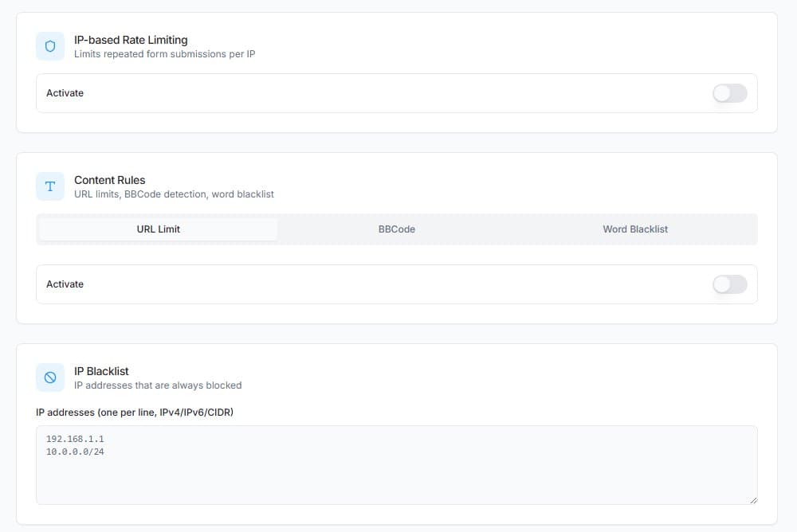Switch to the URL Limit tab
The image size is (797, 532).
tap(158, 229)
